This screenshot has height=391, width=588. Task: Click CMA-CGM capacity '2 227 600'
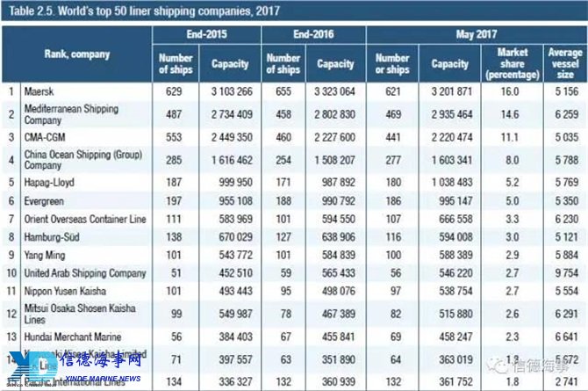pos(334,137)
